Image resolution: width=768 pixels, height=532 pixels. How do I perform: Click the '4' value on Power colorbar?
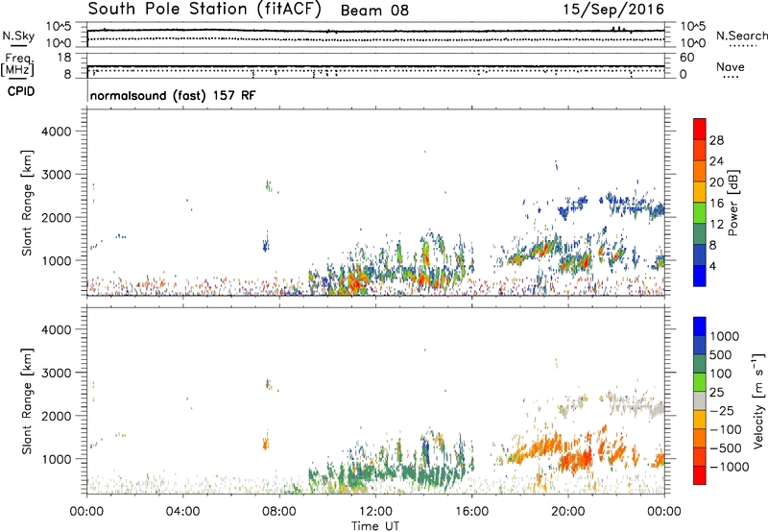(x=712, y=267)
